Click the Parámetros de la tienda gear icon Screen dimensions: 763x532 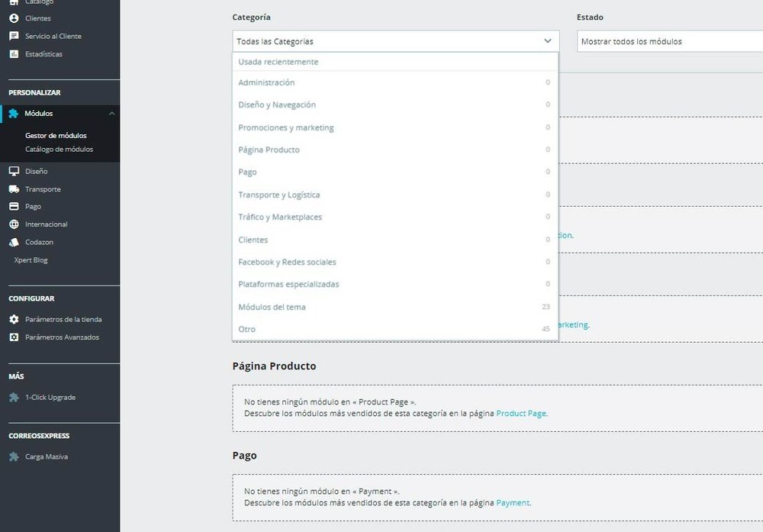click(x=14, y=319)
